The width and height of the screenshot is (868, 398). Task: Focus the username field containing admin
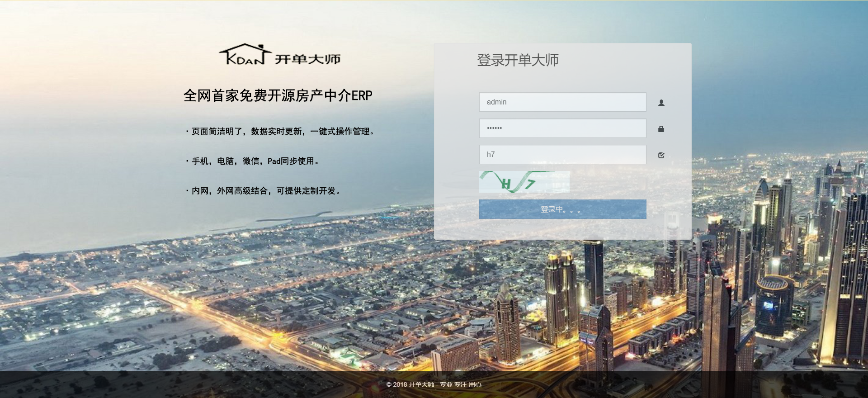562,102
